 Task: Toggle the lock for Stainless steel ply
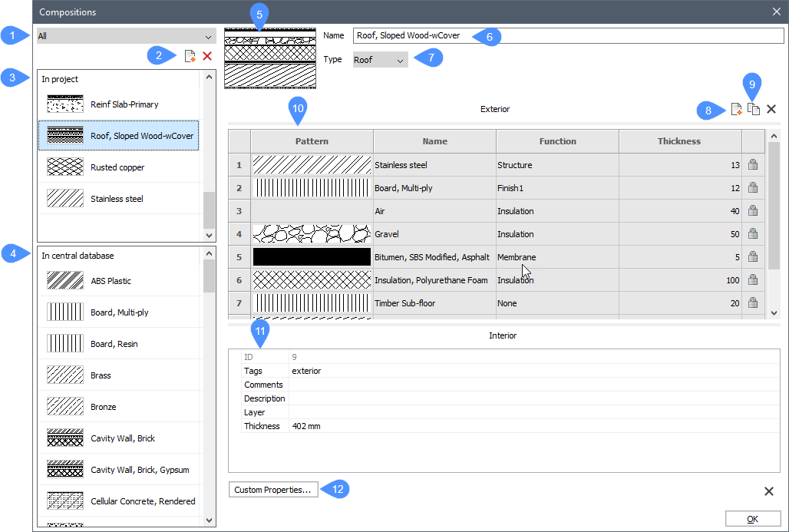[752, 165]
